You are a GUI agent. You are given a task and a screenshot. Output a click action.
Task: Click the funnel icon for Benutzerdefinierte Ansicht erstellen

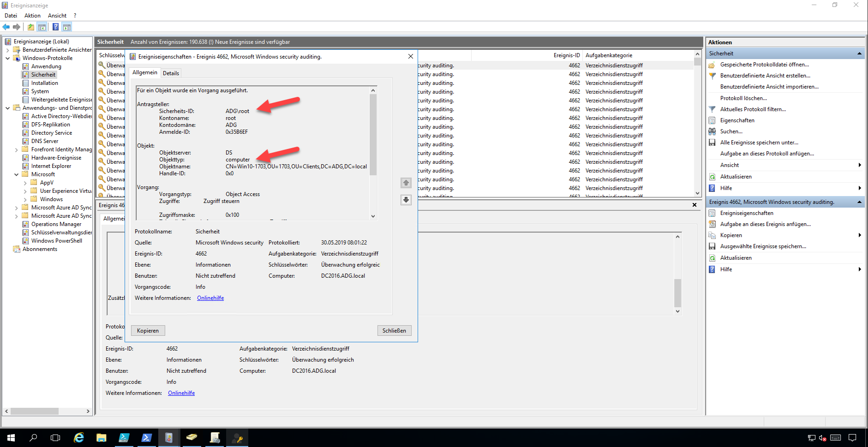tap(712, 76)
